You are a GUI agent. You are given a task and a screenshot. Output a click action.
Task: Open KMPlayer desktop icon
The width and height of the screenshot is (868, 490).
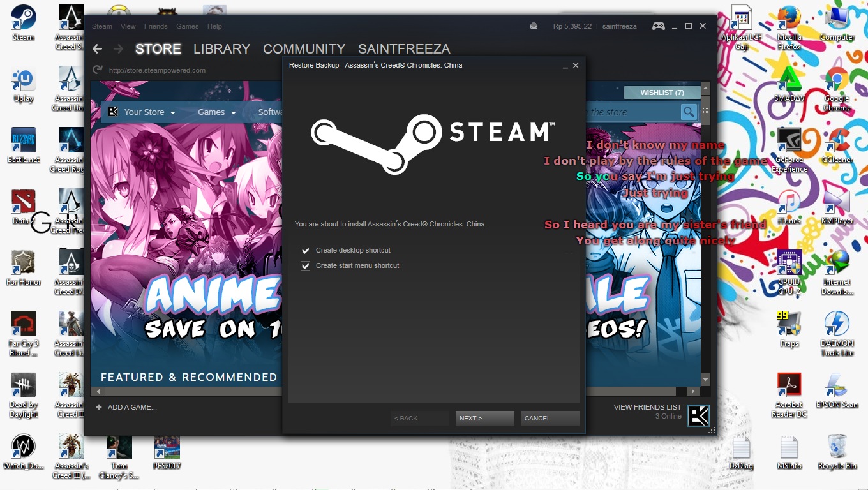pyautogui.click(x=837, y=207)
